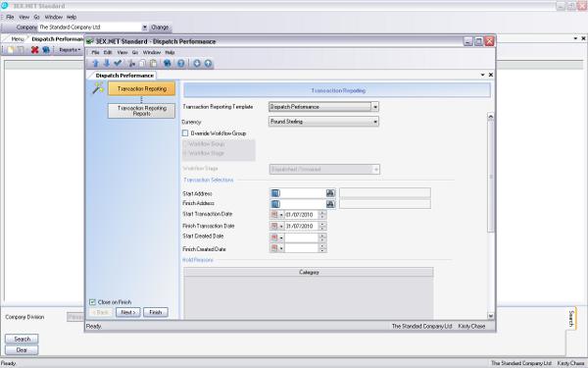The image size is (588, 368).
Task: Click the scroll down arrow of dialog scrollbar
Action: [491, 316]
